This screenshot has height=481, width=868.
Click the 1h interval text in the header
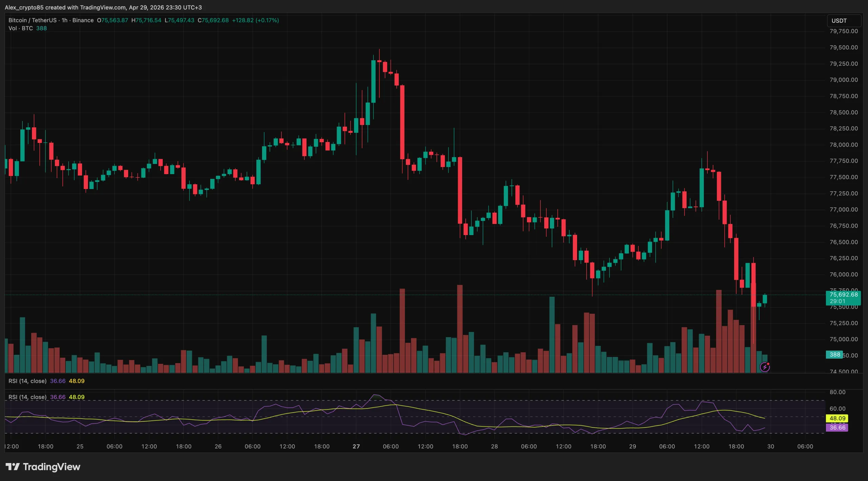pyautogui.click(x=64, y=20)
